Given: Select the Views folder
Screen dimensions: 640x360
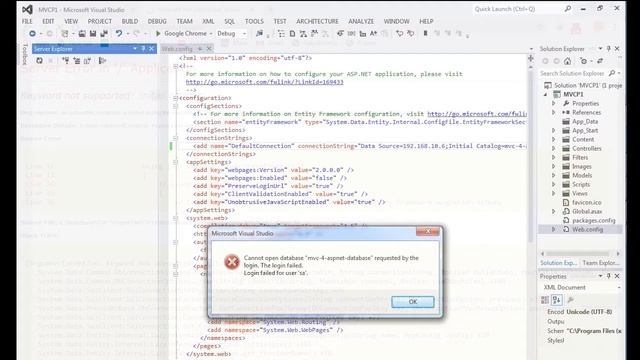Looking at the screenshot, I should (580, 193).
